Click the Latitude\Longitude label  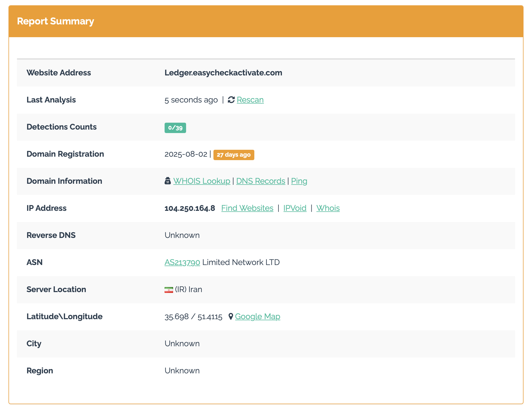tap(65, 317)
